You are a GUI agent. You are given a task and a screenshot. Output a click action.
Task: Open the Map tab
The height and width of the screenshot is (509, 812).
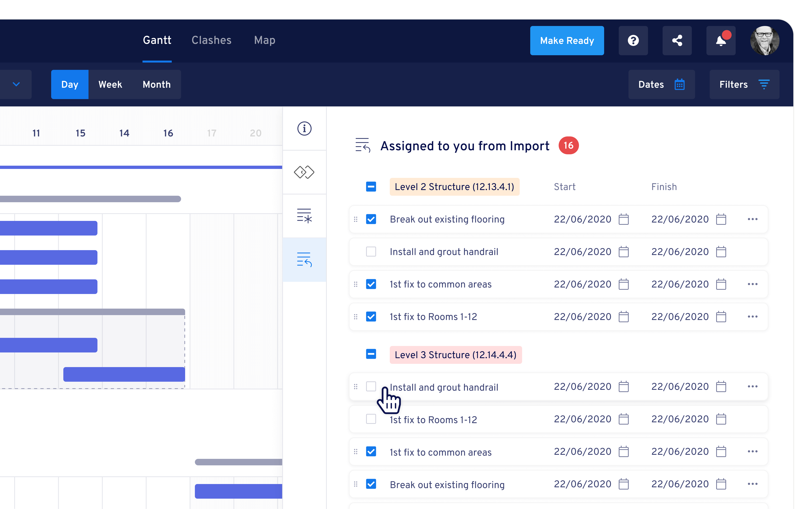265,40
